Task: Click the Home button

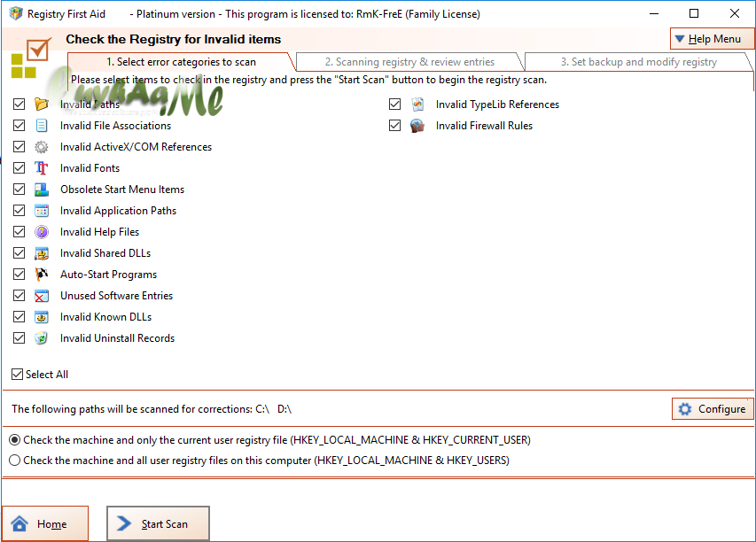Action: [x=45, y=523]
